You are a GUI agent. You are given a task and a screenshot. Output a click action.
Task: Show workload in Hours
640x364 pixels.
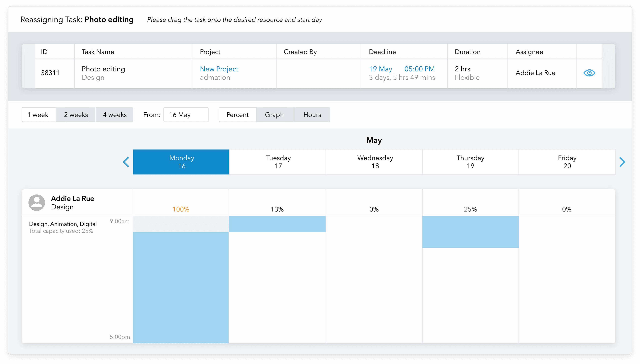click(312, 115)
